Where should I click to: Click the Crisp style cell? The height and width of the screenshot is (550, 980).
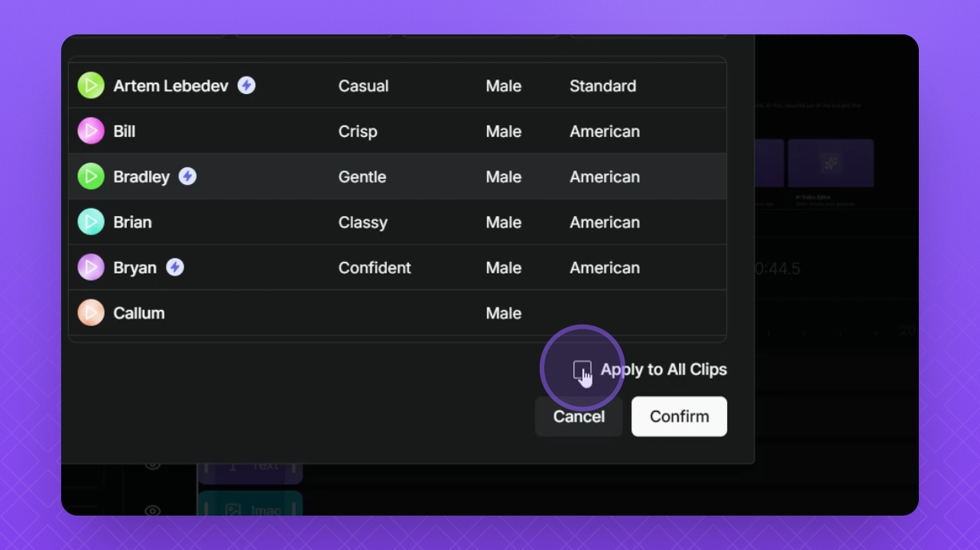pyautogui.click(x=358, y=131)
